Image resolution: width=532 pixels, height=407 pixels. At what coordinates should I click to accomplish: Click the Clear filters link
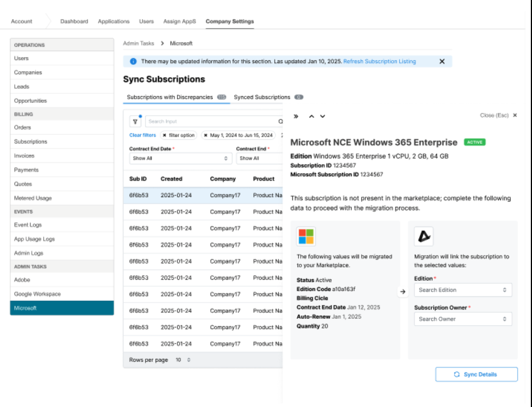tap(143, 135)
